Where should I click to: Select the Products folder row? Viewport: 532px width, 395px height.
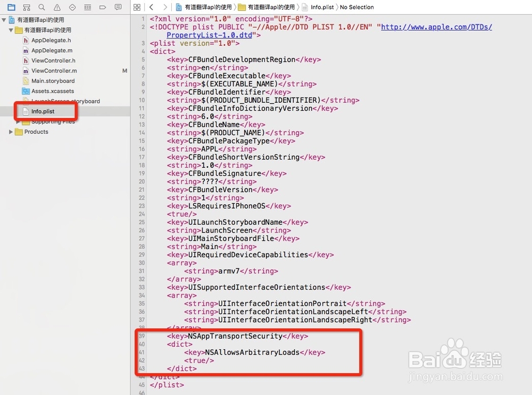point(36,132)
